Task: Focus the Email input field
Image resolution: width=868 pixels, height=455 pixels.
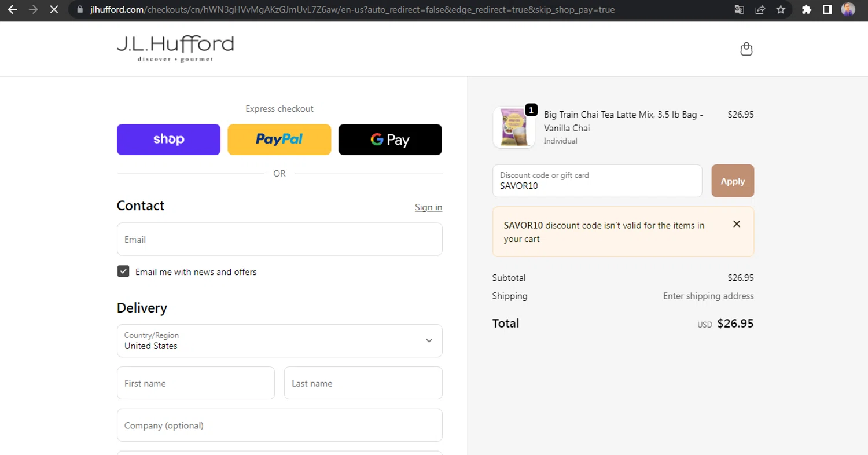Action: point(279,239)
